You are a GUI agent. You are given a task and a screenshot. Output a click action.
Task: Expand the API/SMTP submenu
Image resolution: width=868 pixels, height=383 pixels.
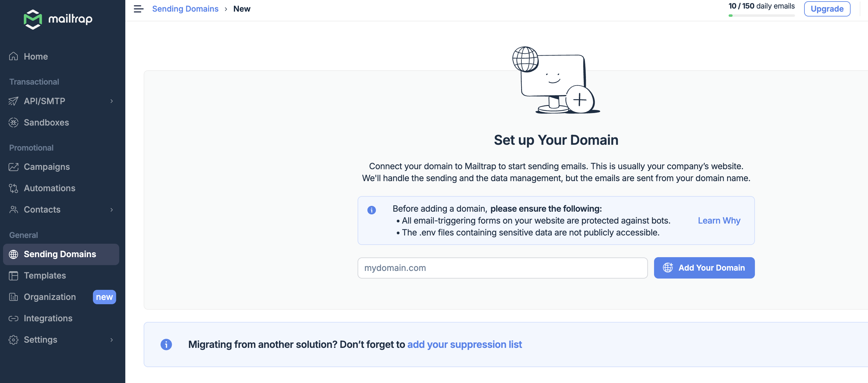(112, 101)
